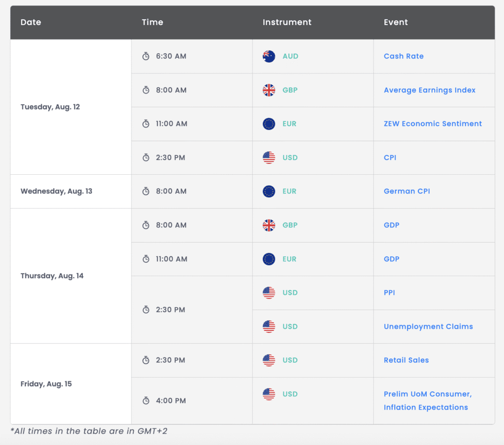Select the AUD currency label
The height and width of the screenshot is (445, 504).
click(290, 56)
